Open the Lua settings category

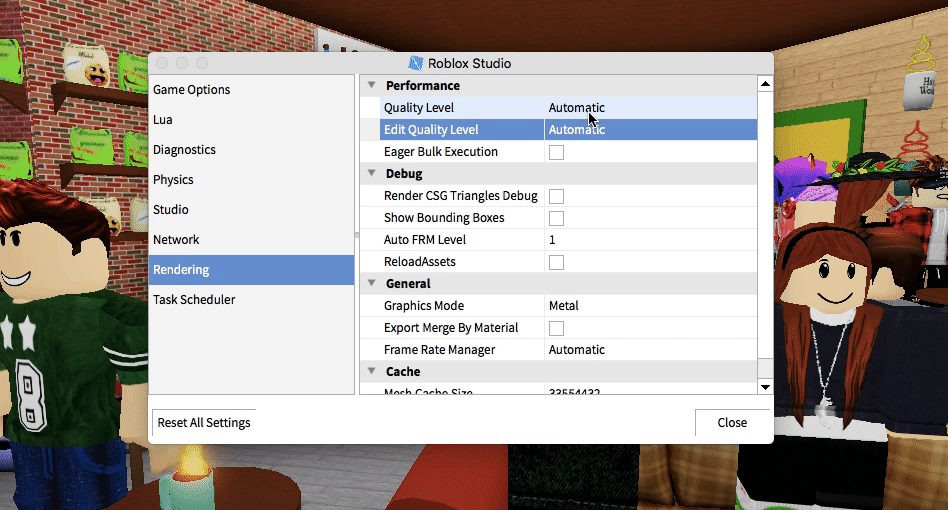pyautogui.click(x=252, y=120)
